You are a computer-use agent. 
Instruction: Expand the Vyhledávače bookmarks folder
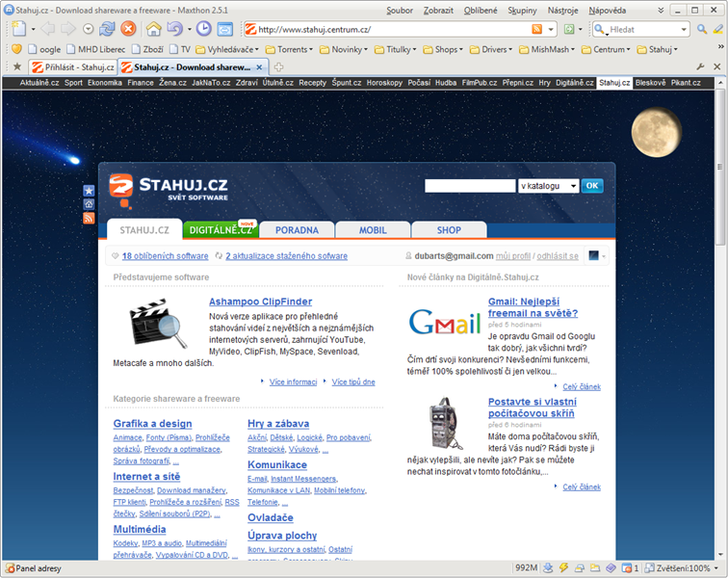pyautogui.click(x=227, y=49)
